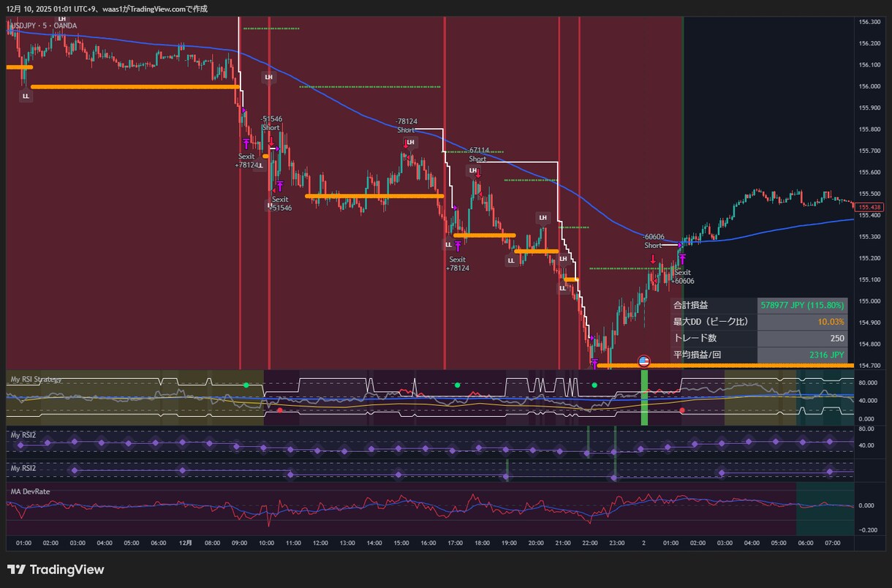Click the Sexit -51546 exit label

pos(280,204)
